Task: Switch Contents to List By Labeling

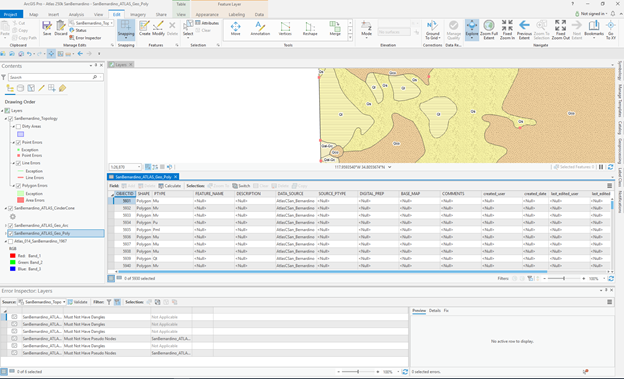Action: pos(62,88)
